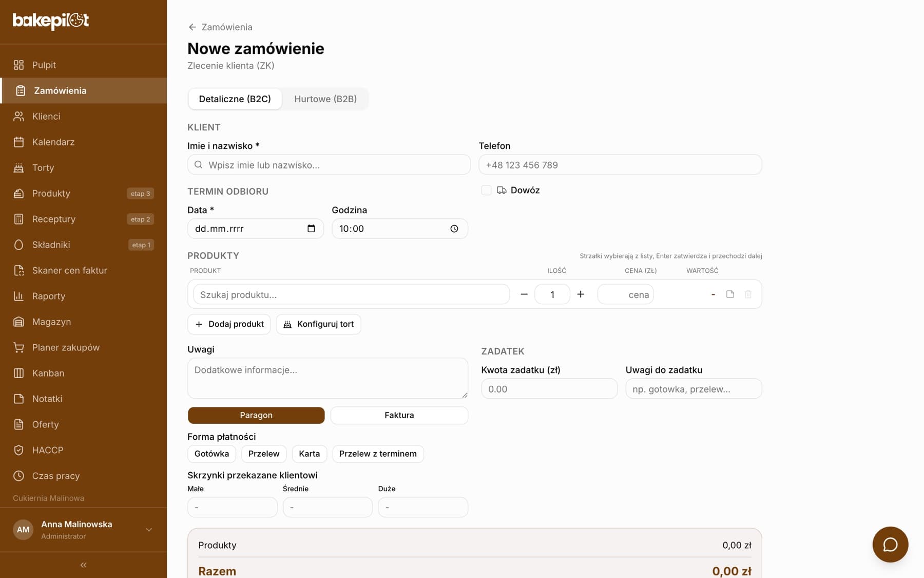Expand Anna Malinowska user menu
The image size is (924, 578).
click(x=84, y=530)
